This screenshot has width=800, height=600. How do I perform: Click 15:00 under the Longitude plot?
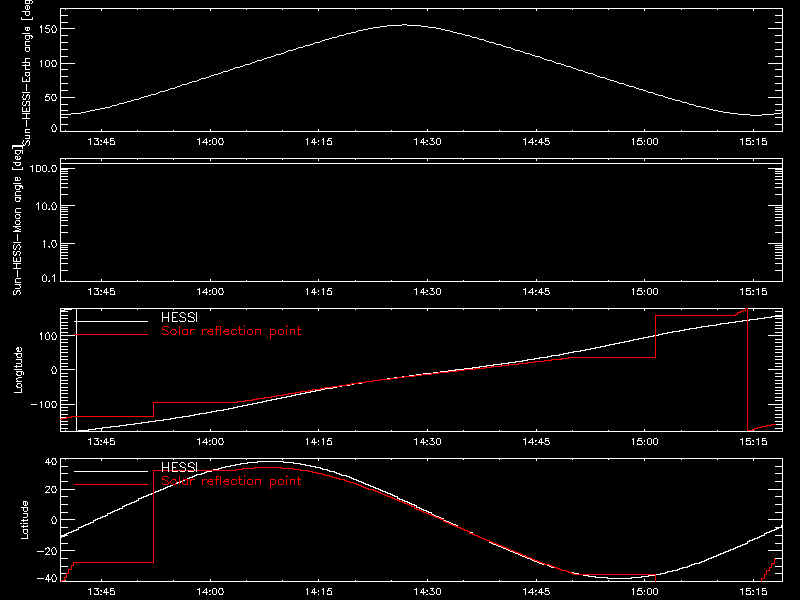(644, 442)
